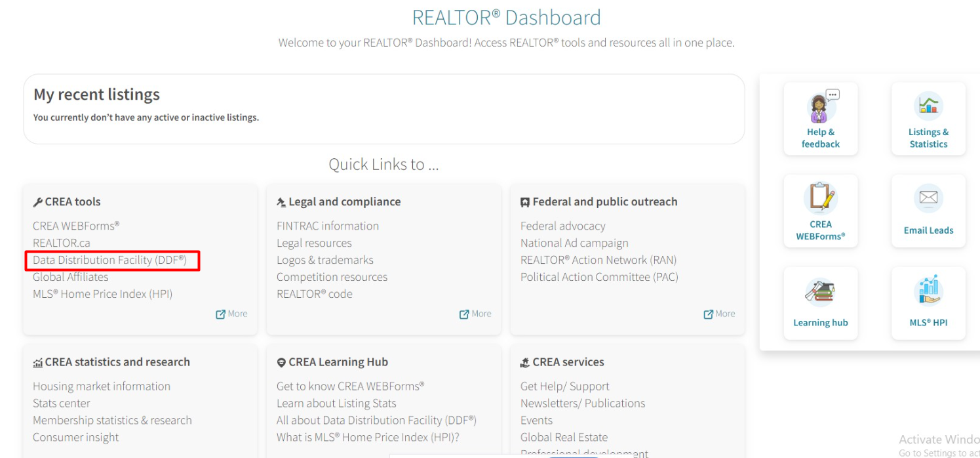Select Get Help/ Support link
The image size is (980, 458).
(564, 386)
